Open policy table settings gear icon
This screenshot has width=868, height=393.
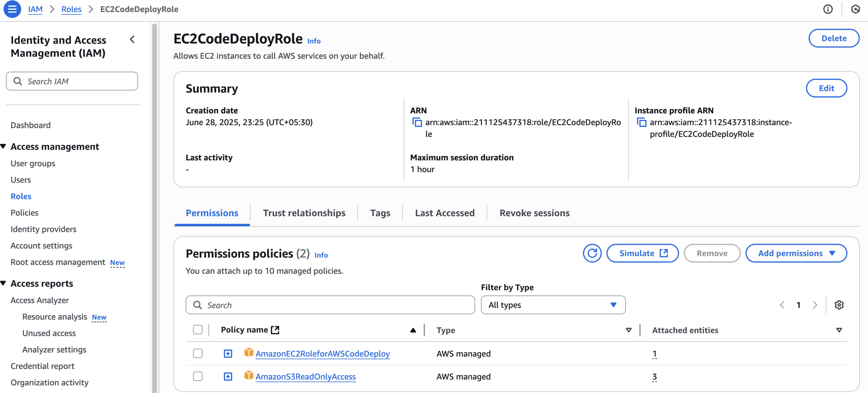click(839, 305)
